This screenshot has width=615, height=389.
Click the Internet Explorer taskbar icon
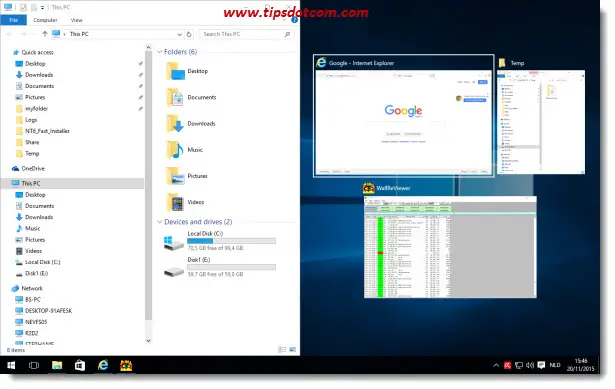(x=103, y=365)
